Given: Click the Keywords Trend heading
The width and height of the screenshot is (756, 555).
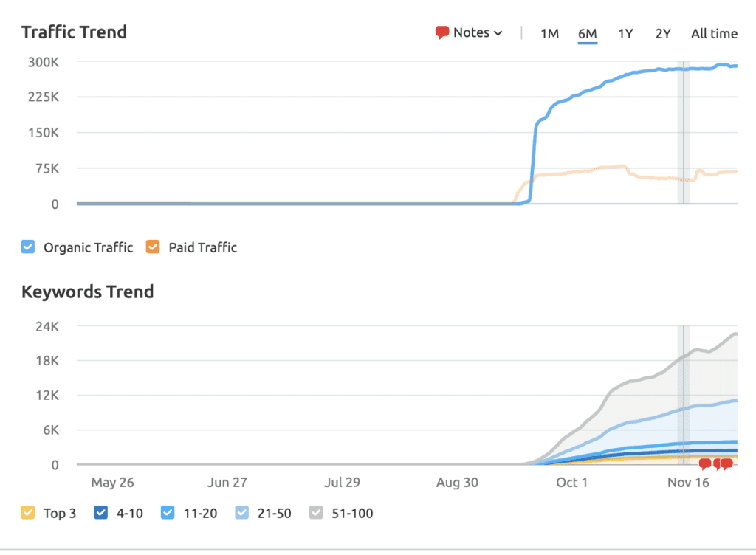Looking at the screenshot, I should click(x=88, y=292).
